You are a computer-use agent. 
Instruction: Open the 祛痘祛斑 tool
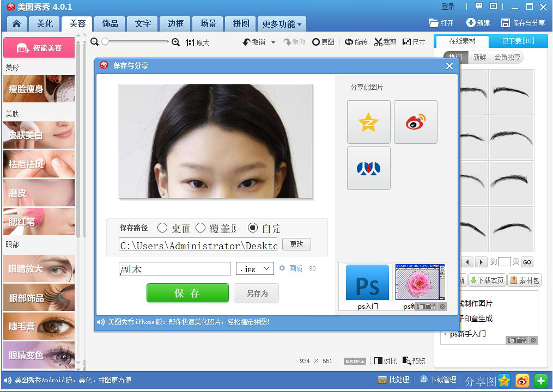click(x=39, y=164)
